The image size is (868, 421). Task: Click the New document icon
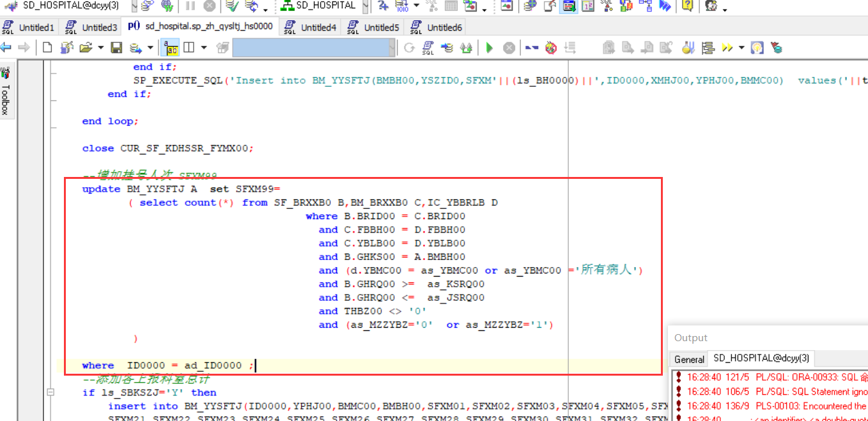47,48
